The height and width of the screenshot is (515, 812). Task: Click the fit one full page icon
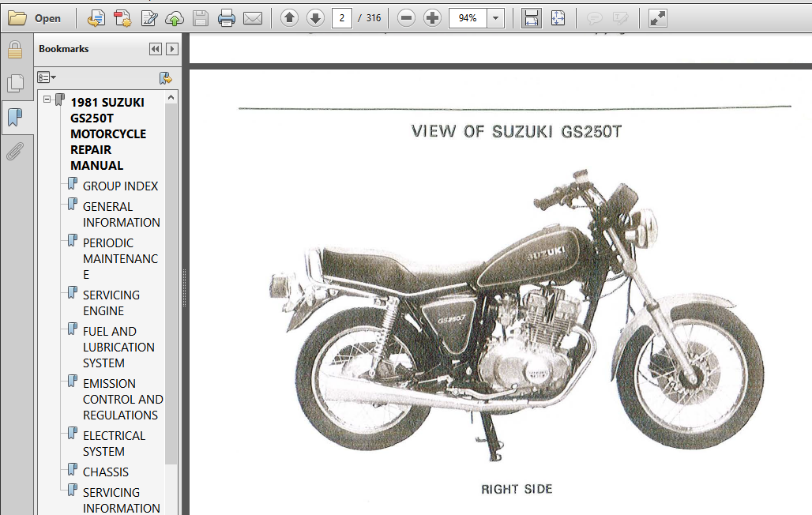pyautogui.click(x=558, y=19)
